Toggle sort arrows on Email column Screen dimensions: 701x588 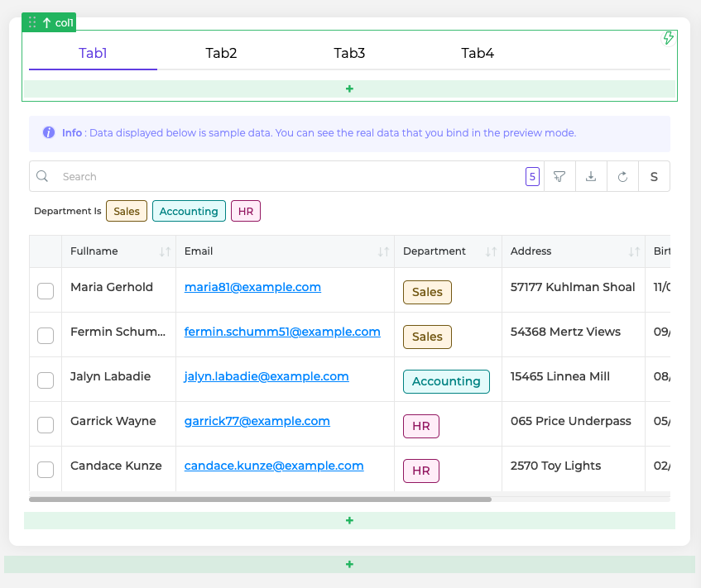click(x=383, y=251)
